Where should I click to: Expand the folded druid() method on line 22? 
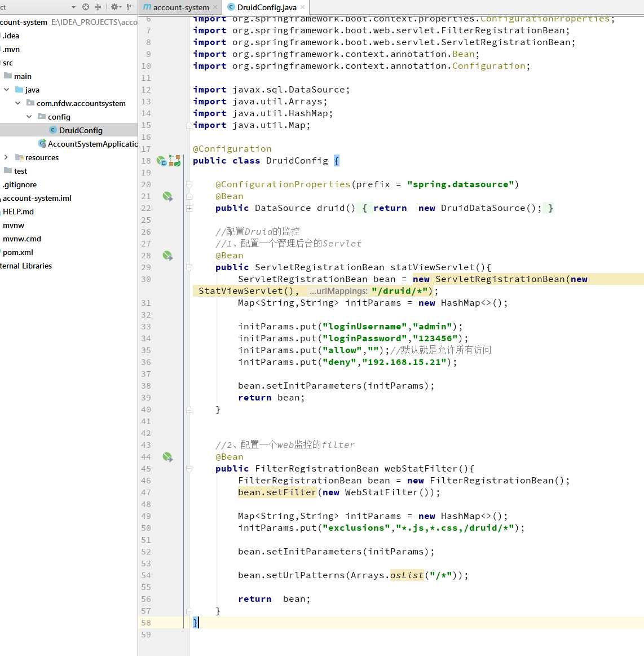189,208
